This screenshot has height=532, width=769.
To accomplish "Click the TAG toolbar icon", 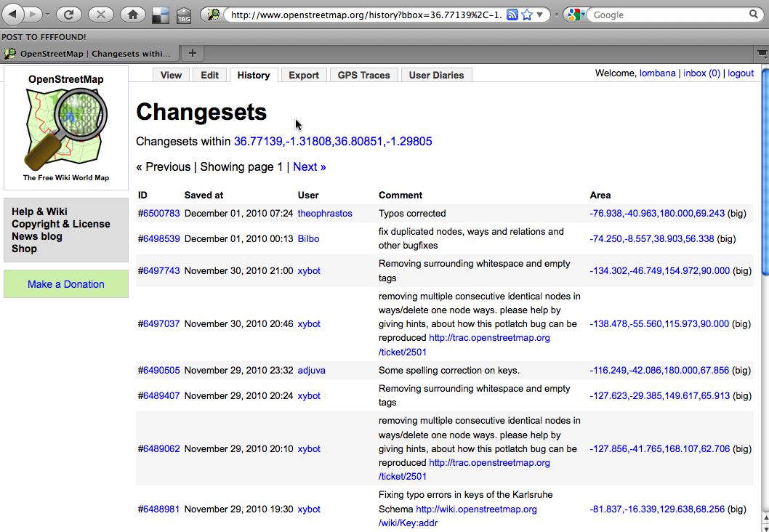I will click(x=184, y=15).
